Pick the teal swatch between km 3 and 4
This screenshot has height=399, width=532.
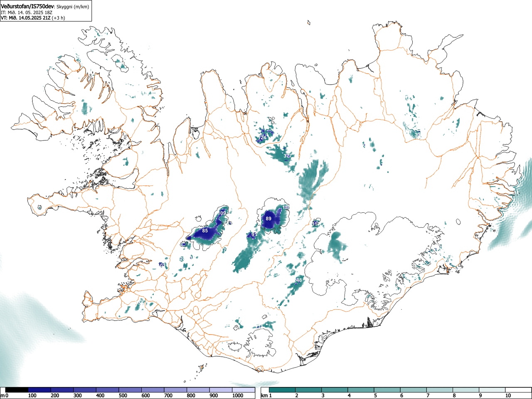[335, 390]
